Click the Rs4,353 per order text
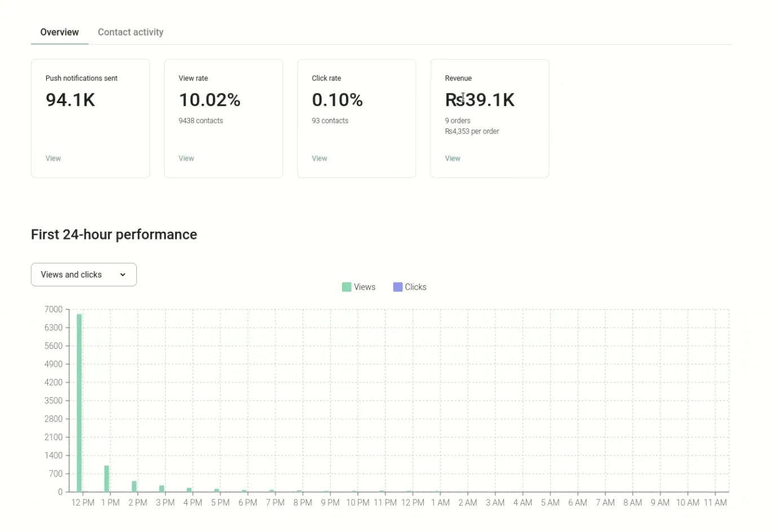This screenshot has width=771, height=532. (x=472, y=131)
